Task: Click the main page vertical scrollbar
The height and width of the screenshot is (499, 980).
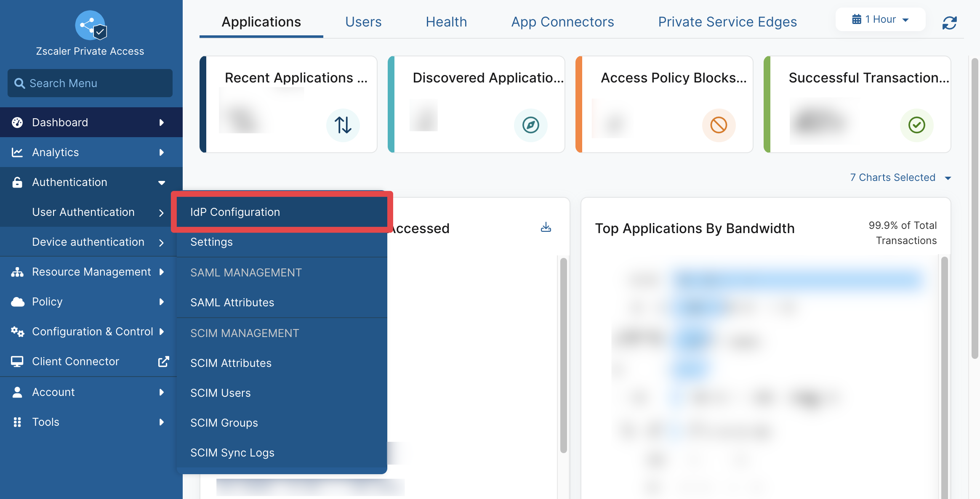Action: (975, 208)
